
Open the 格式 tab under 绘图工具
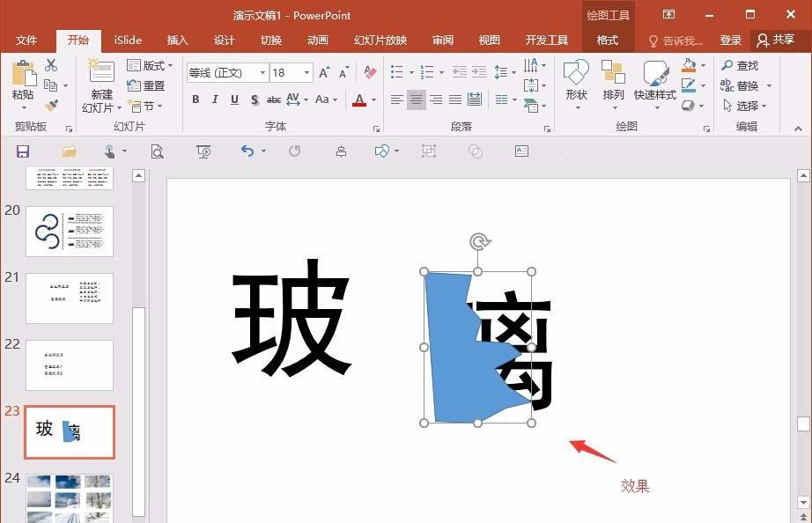[x=608, y=40]
